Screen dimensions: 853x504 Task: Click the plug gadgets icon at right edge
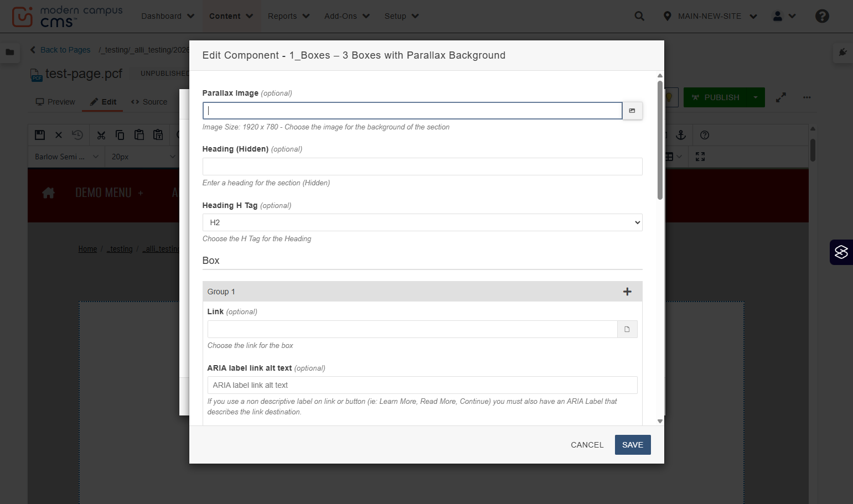pyautogui.click(x=842, y=52)
